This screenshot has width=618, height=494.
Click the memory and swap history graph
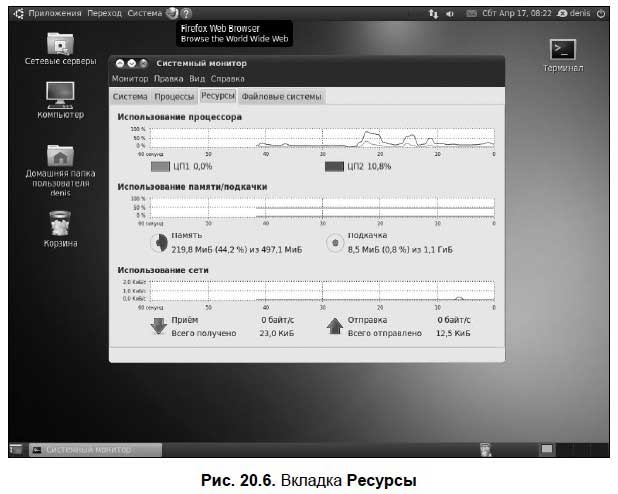pyautogui.click(x=322, y=208)
